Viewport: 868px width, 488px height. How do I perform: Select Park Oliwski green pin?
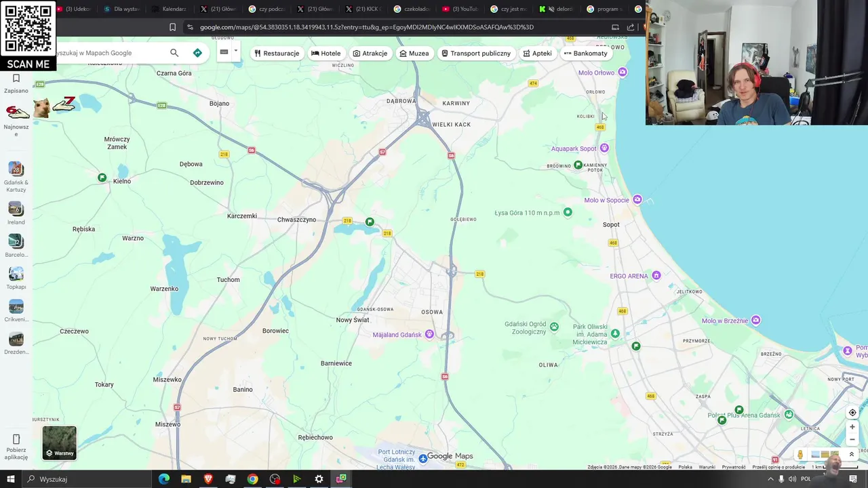tap(615, 333)
